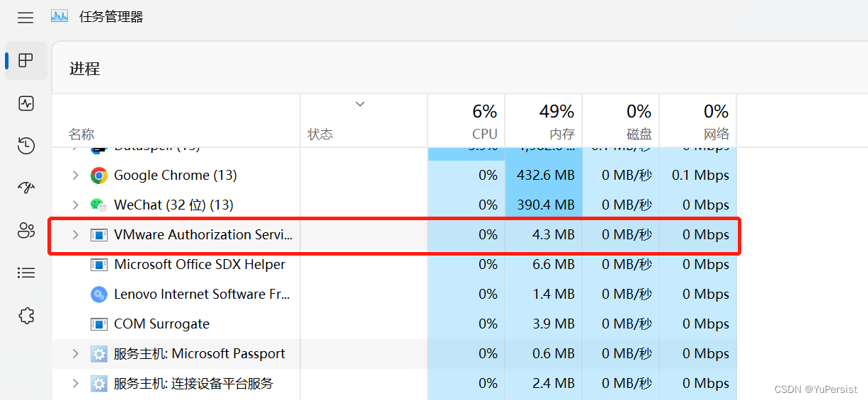
Task: Sort by 内存 usage column header
Action: tap(544, 121)
